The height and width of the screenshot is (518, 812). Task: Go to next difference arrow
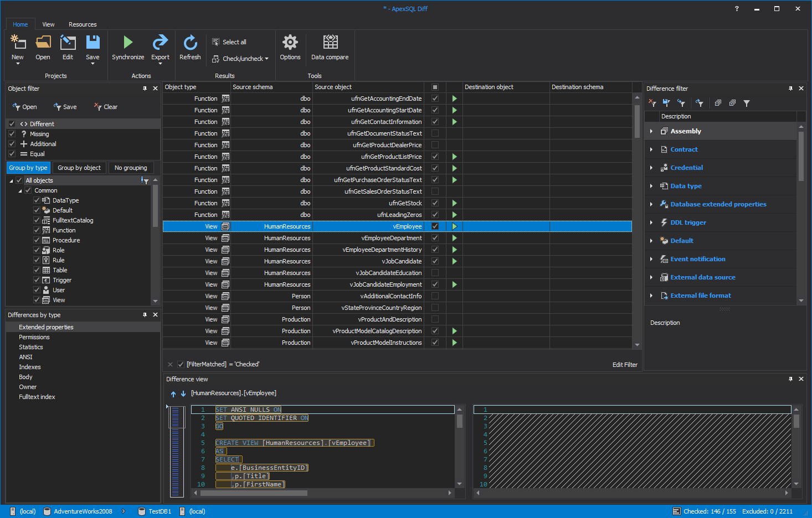pyautogui.click(x=183, y=393)
